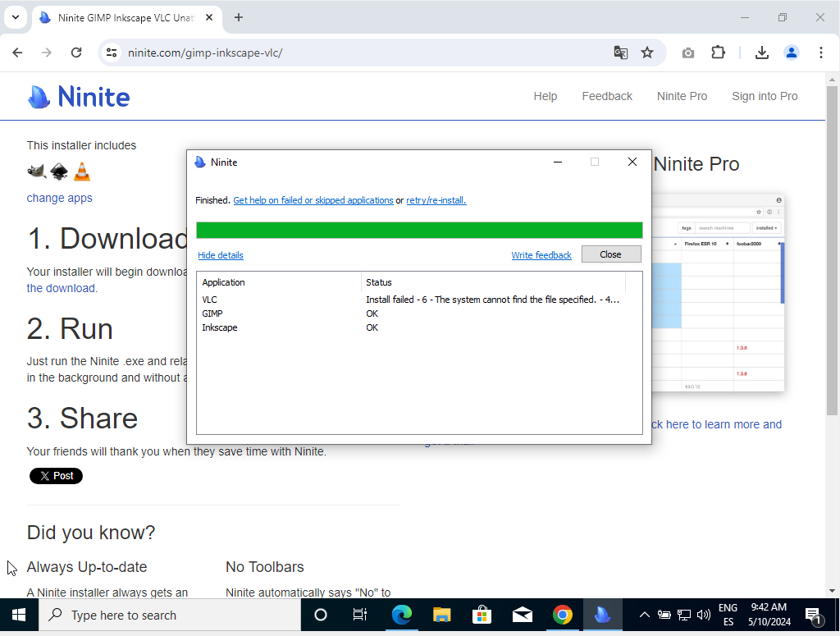Screen dimensions: 840x636
Task: Click the 'click here to learn more' link
Action: [717, 424]
